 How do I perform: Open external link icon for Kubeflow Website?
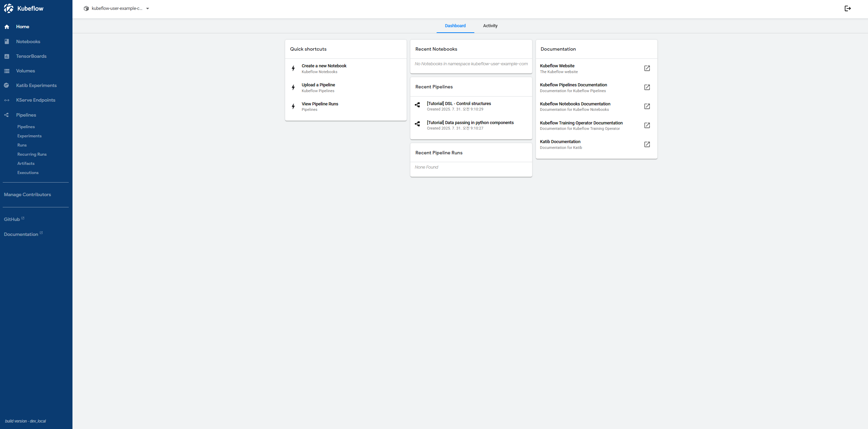647,68
